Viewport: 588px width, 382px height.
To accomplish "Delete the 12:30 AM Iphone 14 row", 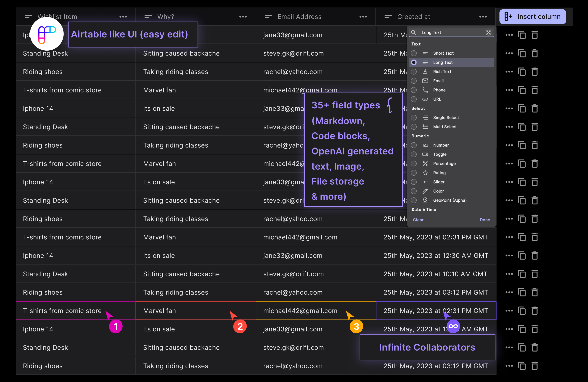I will coord(535,256).
